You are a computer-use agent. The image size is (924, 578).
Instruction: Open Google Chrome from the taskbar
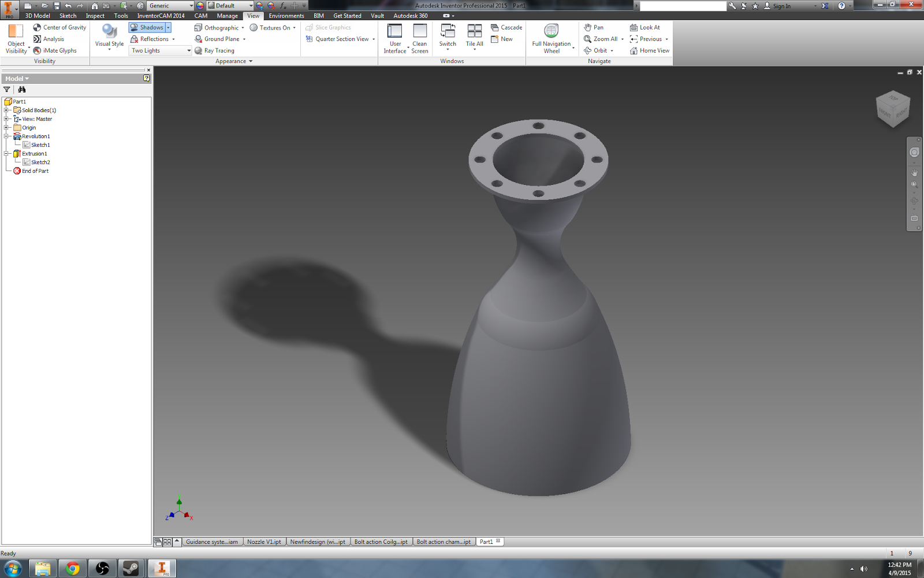[73, 569]
